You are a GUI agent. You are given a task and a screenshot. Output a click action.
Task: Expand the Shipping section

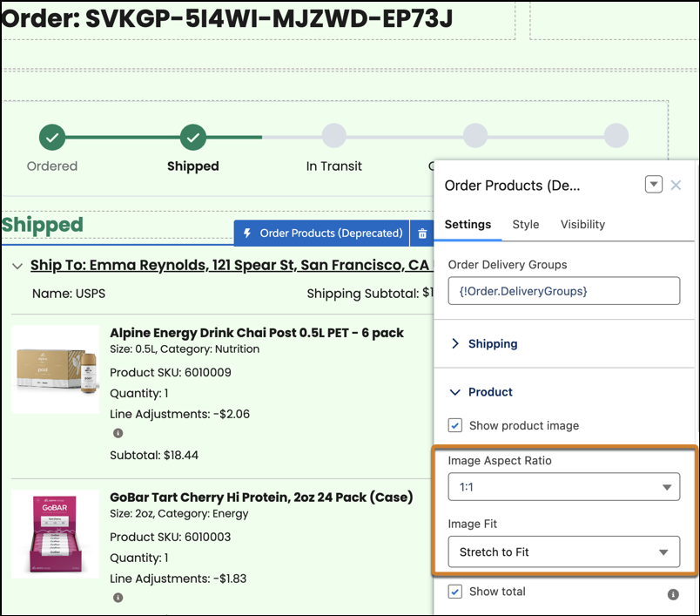click(x=484, y=343)
